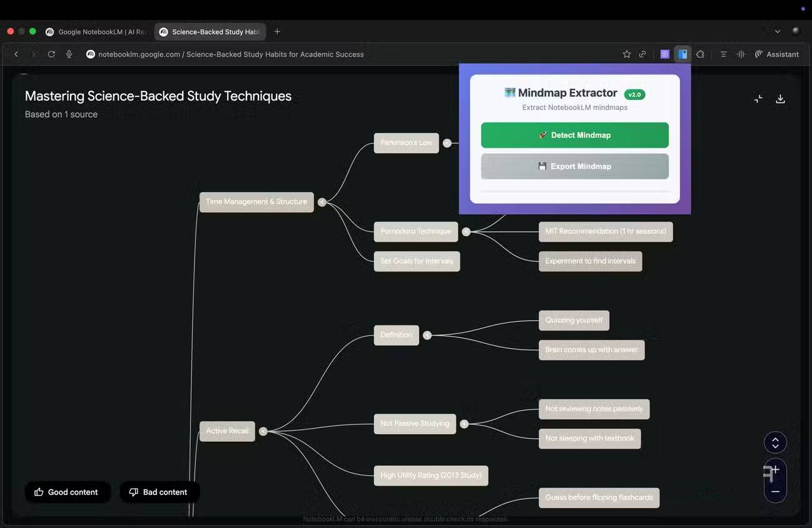Select the Brain comes up with answer node
812x528 pixels.
[591, 350]
